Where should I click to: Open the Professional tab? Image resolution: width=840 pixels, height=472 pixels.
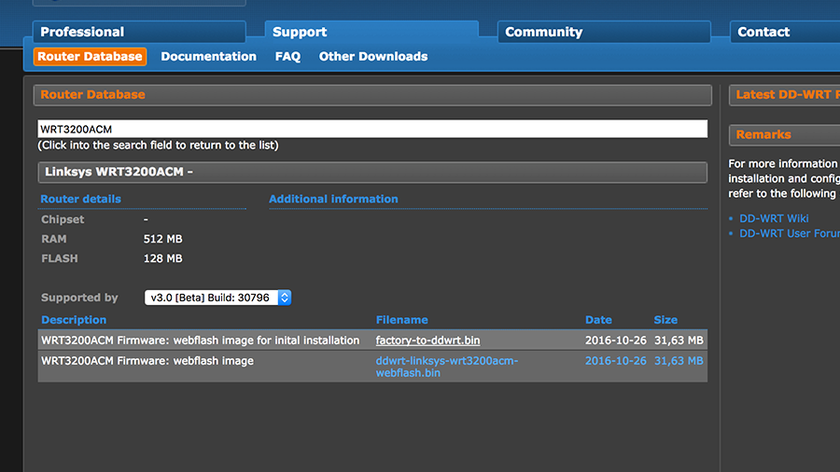(82, 32)
